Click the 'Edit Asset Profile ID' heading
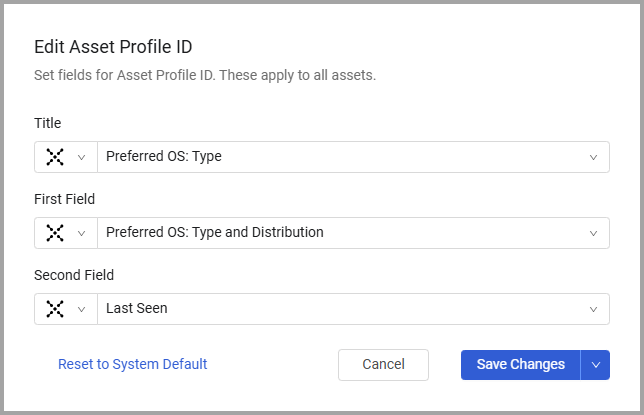Viewport: 644px width, 415px height. click(x=126, y=47)
